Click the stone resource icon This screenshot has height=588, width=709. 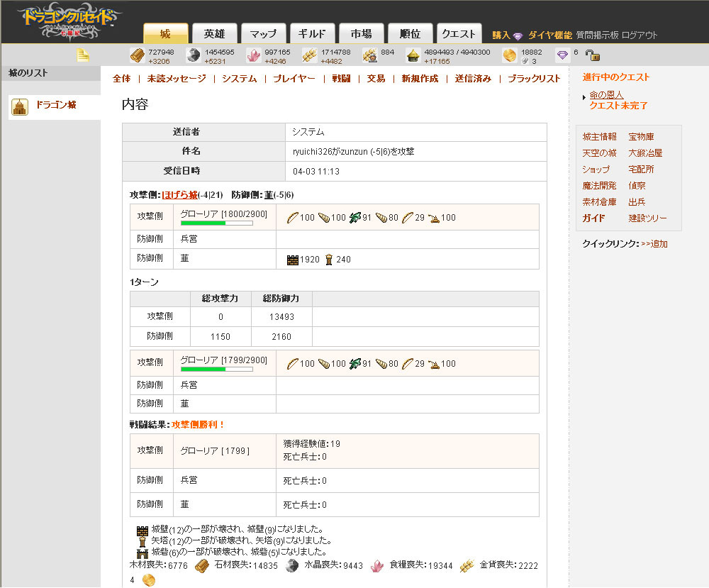click(193, 55)
